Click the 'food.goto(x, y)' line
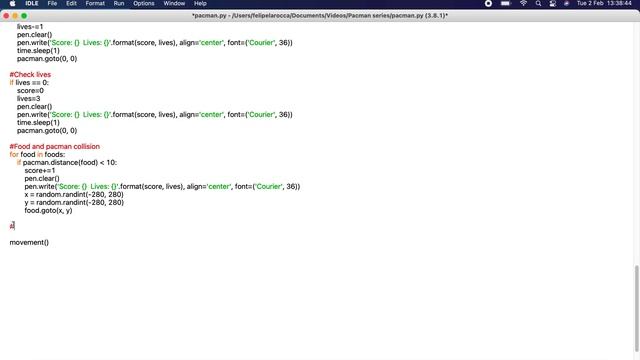Viewport: 640px width, 360px height. 48,211
